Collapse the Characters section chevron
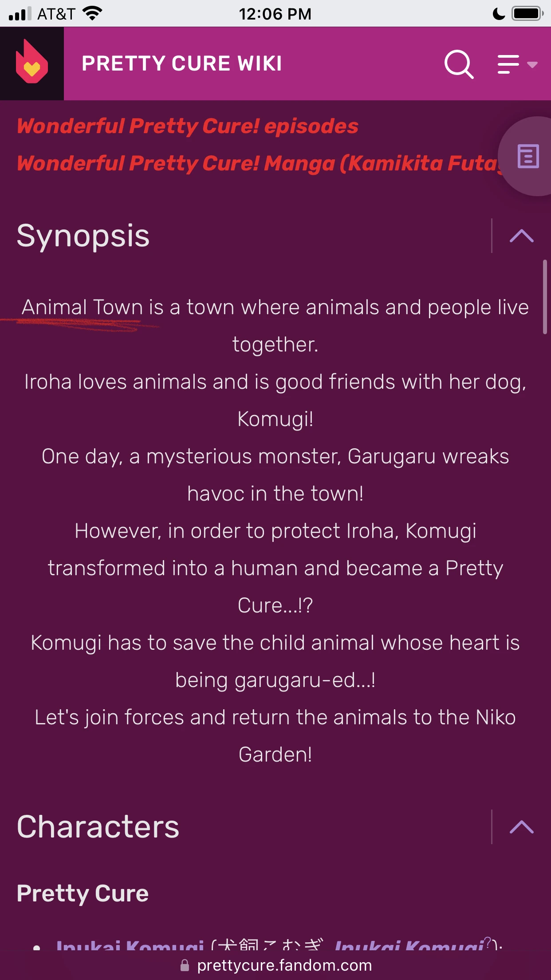This screenshot has height=980, width=551. (521, 827)
